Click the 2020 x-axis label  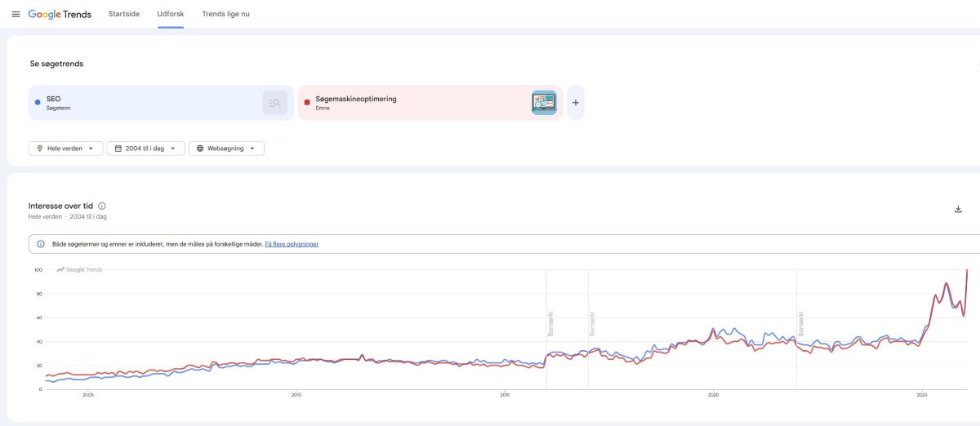[713, 395]
